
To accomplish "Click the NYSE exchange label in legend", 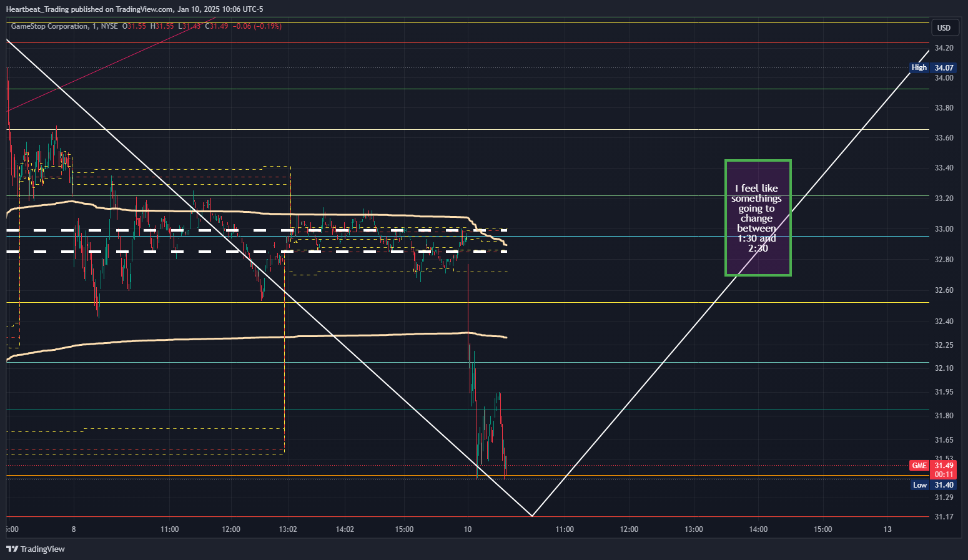I will (109, 26).
